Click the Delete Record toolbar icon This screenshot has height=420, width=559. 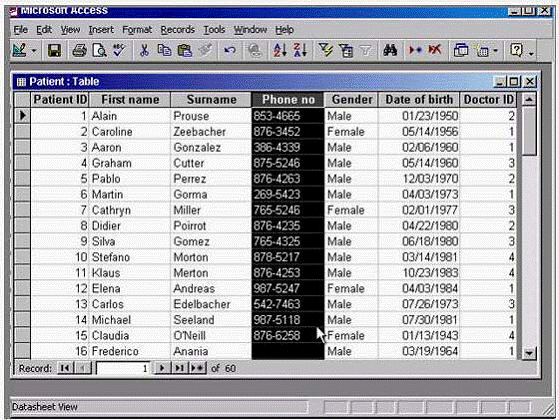pyautogui.click(x=435, y=50)
